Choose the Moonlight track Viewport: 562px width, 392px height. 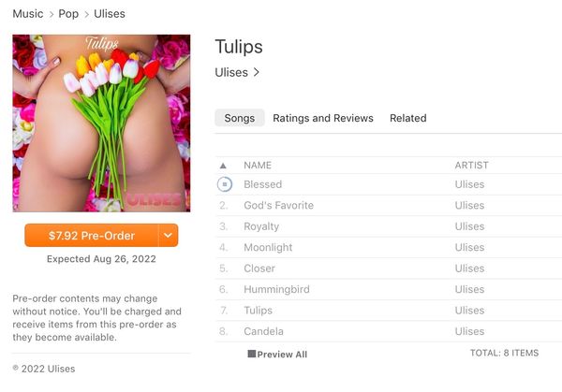tap(389, 247)
